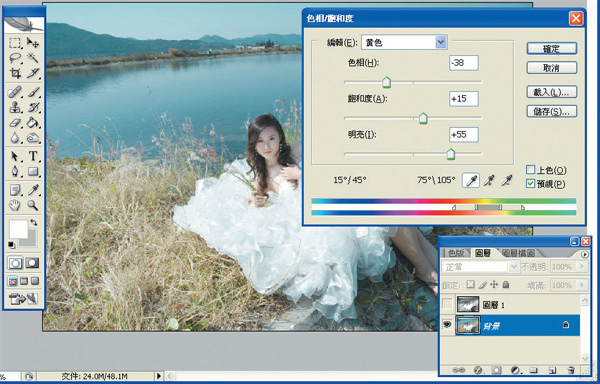Add new adjustment layer from panel bottom
The width and height of the screenshot is (600, 384).
[515, 370]
